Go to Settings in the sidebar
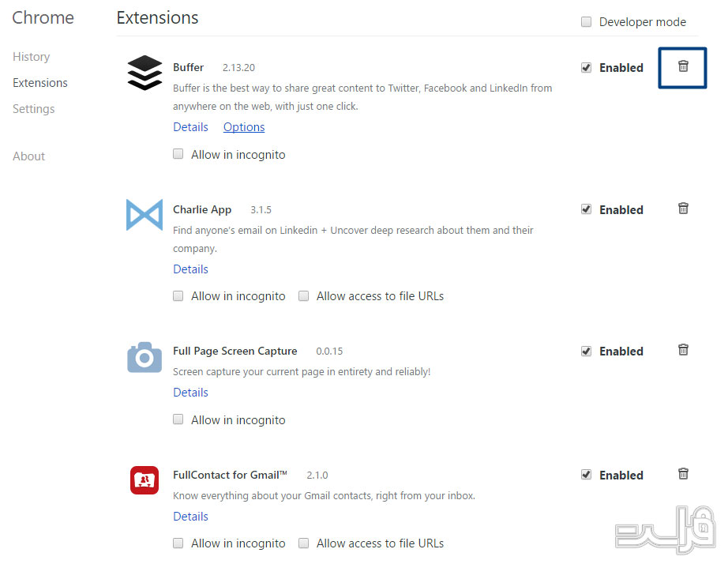This screenshot has height=564, width=728. (x=33, y=109)
